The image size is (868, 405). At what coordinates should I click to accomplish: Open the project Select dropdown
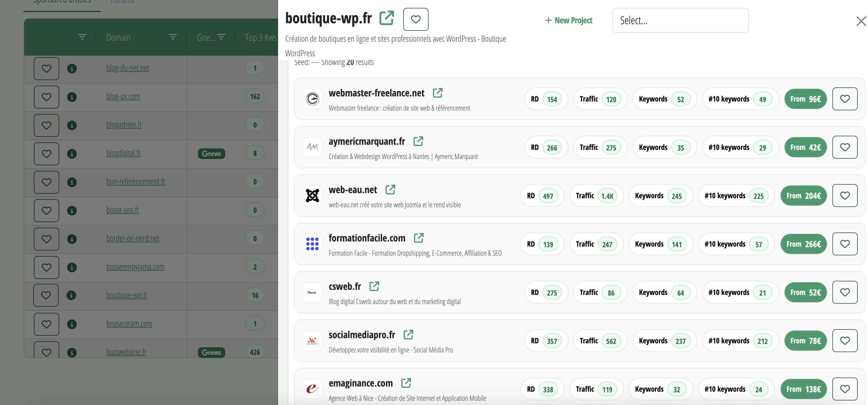(x=680, y=20)
